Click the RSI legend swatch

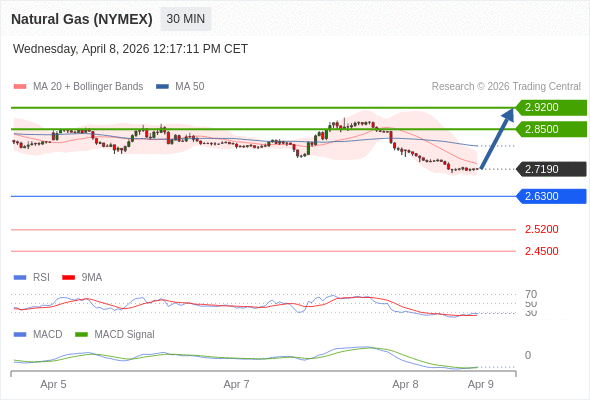point(20,278)
